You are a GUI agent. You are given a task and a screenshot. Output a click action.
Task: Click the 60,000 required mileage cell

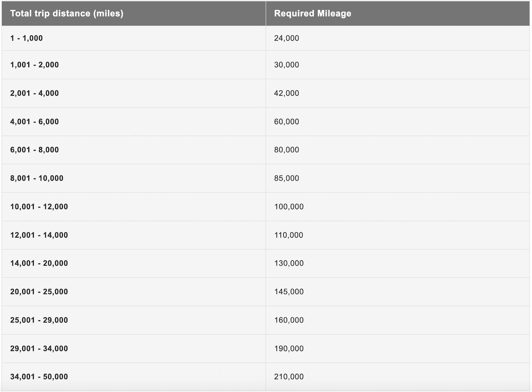pyautogui.click(x=286, y=122)
